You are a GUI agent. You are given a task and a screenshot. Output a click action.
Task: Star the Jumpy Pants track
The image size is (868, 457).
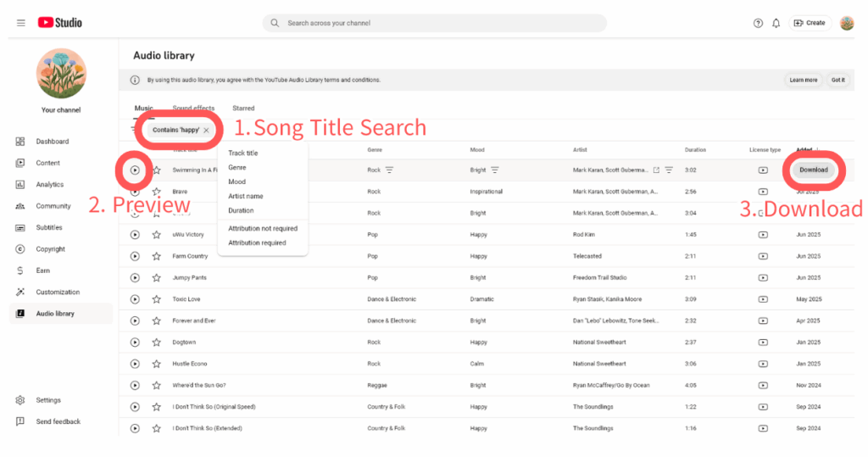(157, 278)
